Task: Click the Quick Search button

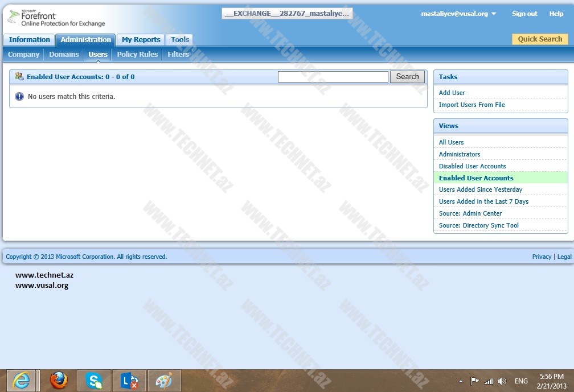Action: point(539,39)
